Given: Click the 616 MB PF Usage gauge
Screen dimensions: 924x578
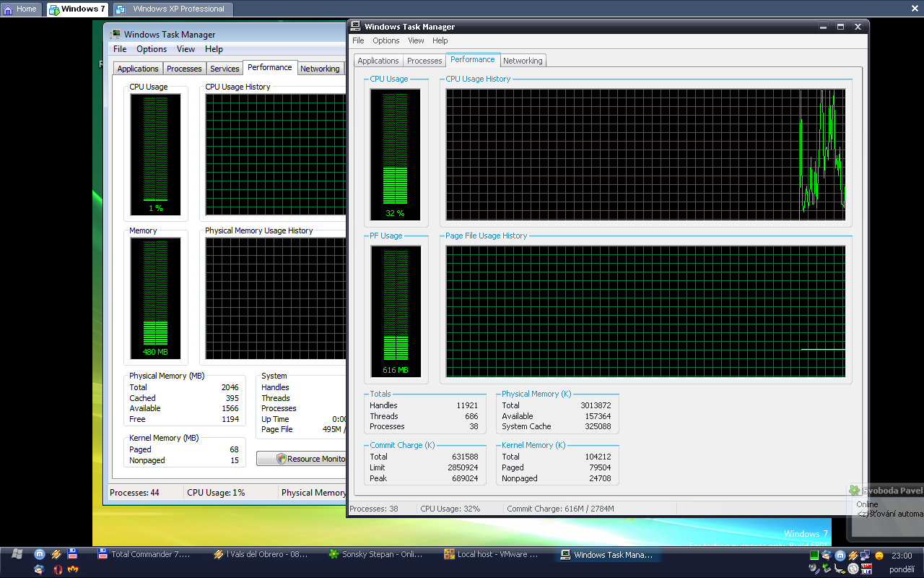Looking at the screenshot, I should (395, 311).
